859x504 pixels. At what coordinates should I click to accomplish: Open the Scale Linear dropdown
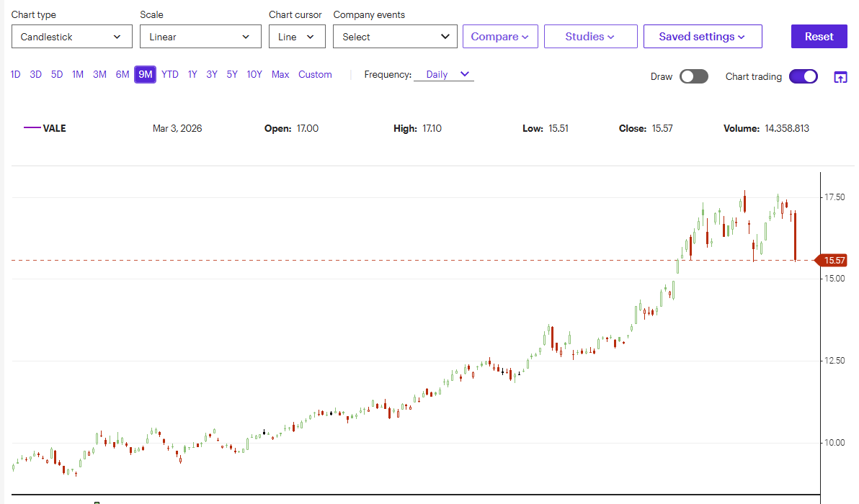(200, 37)
